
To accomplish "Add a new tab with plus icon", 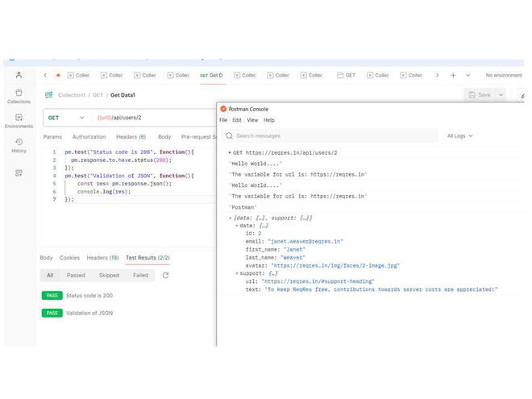I will (x=453, y=75).
